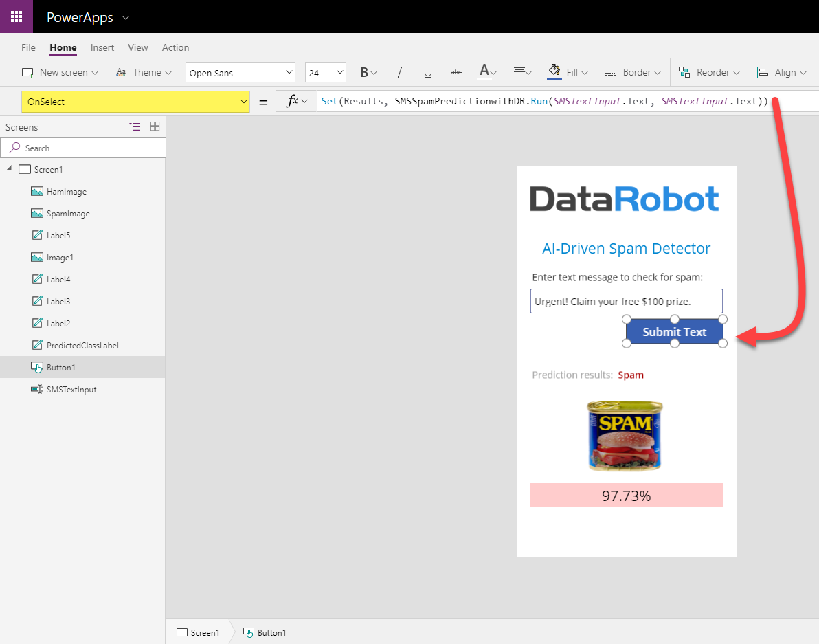Open the font size 24 dropdown
The height and width of the screenshot is (644, 819).
pos(326,73)
